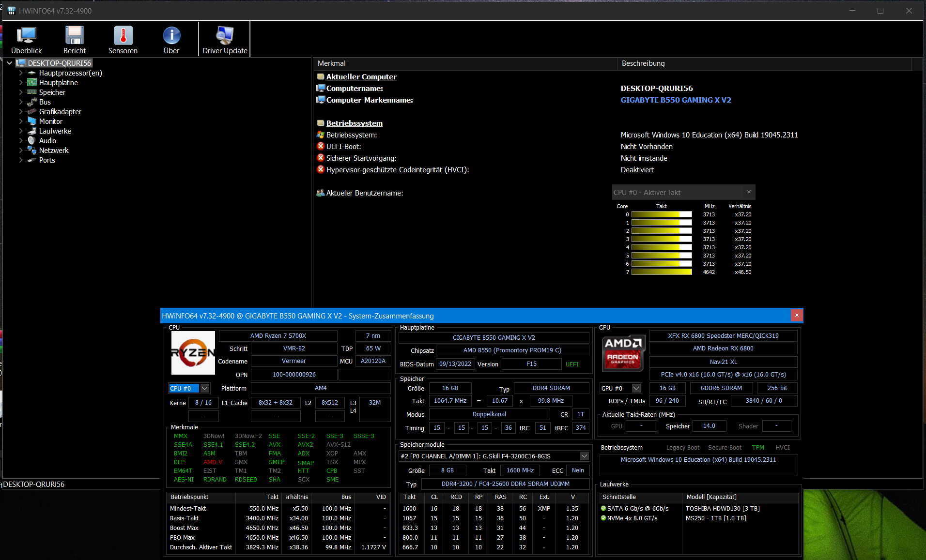Click the Legacy Boot indicator label
Image resolution: width=926 pixels, height=560 pixels.
tap(682, 447)
